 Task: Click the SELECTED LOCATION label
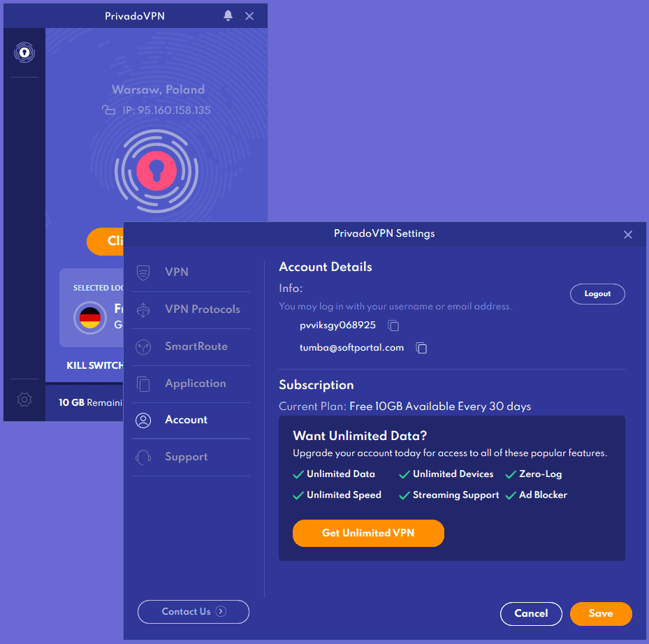click(x=98, y=288)
